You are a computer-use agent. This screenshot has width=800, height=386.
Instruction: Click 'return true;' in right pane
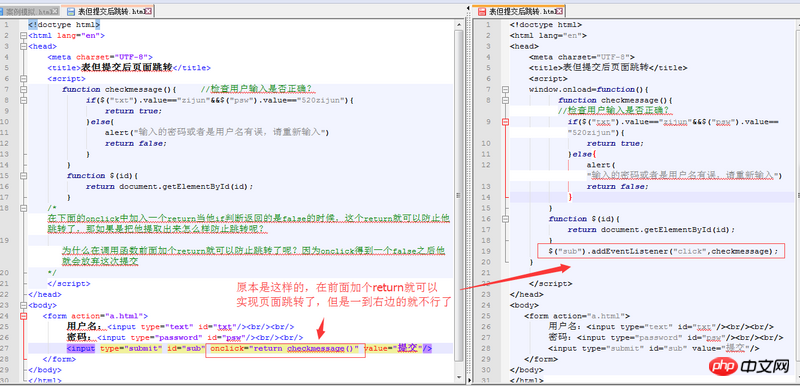pyautogui.click(x=615, y=143)
